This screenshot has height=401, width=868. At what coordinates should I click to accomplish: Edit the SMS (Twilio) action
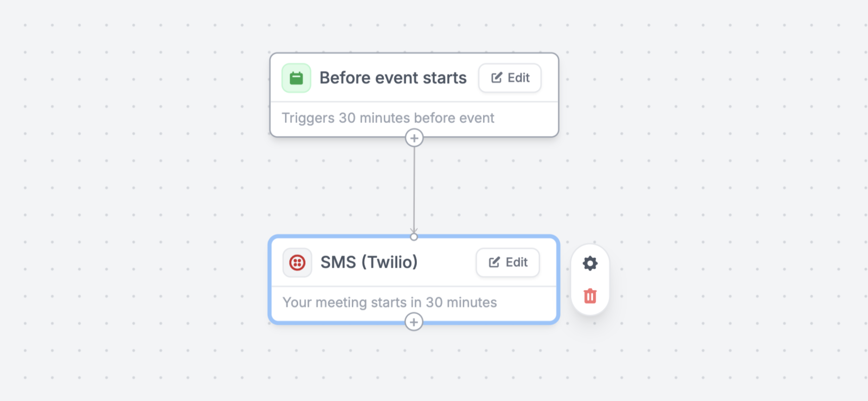[x=508, y=263]
